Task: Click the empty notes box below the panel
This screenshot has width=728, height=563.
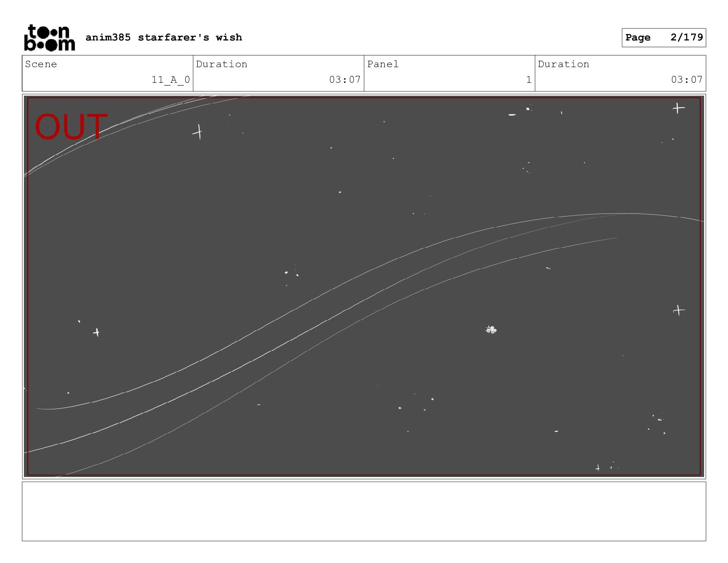Action: [x=364, y=511]
